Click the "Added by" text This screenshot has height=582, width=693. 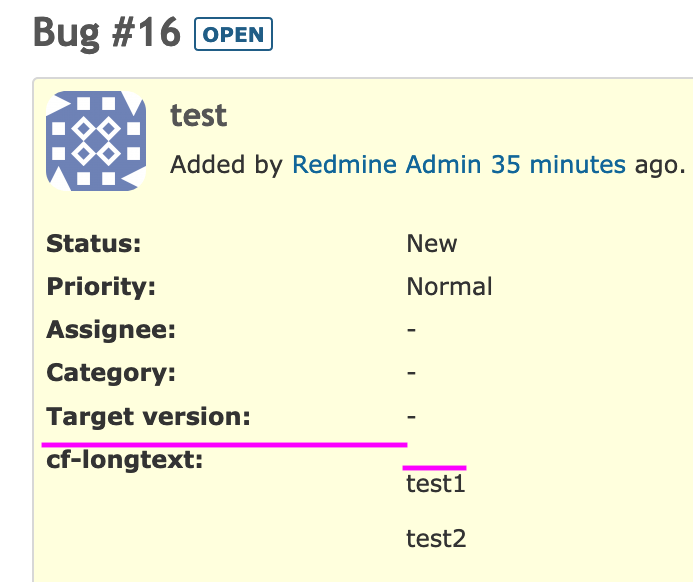(226, 165)
